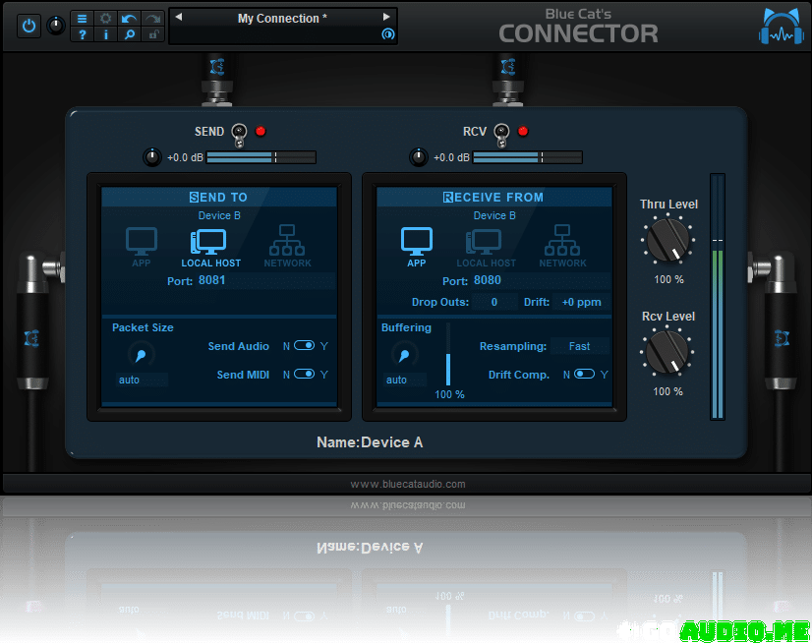Image resolution: width=812 pixels, height=644 pixels.
Task: Flip the SEND toggle switch
Action: point(239,135)
